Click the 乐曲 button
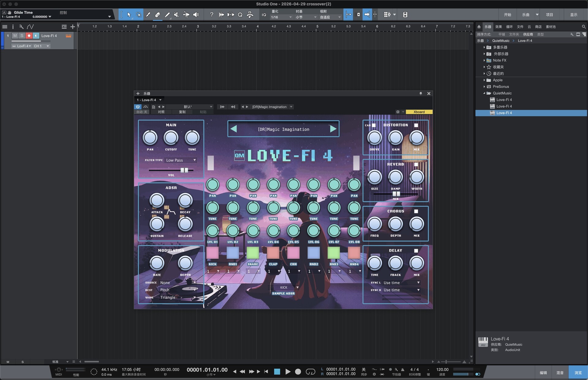Image resolution: width=588 pixels, height=380 pixels. coord(526,14)
